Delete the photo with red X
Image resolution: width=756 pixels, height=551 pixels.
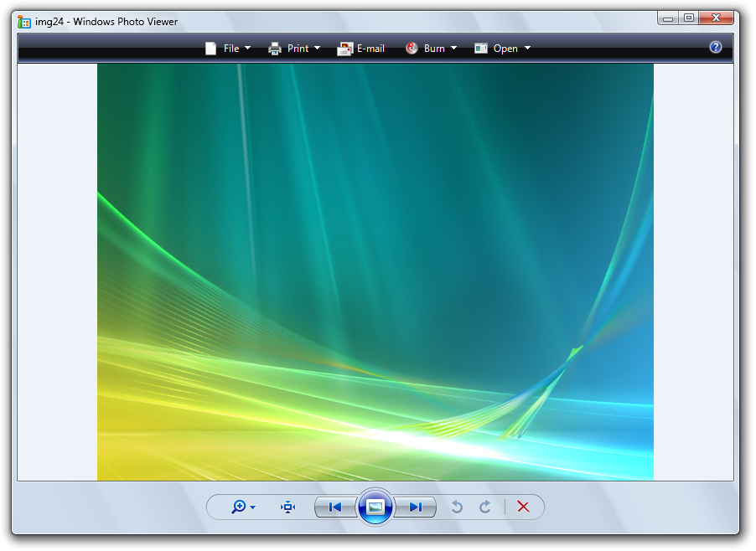pyautogui.click(x=524, y=507)
